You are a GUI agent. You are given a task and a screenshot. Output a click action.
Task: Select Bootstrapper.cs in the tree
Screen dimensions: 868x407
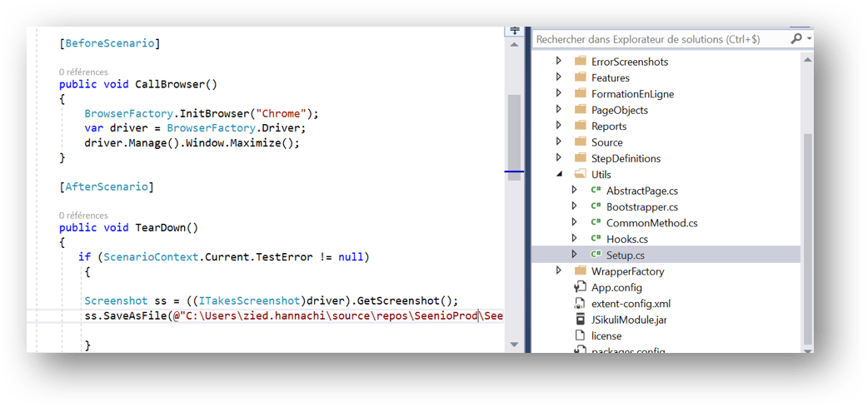(641, 207)
